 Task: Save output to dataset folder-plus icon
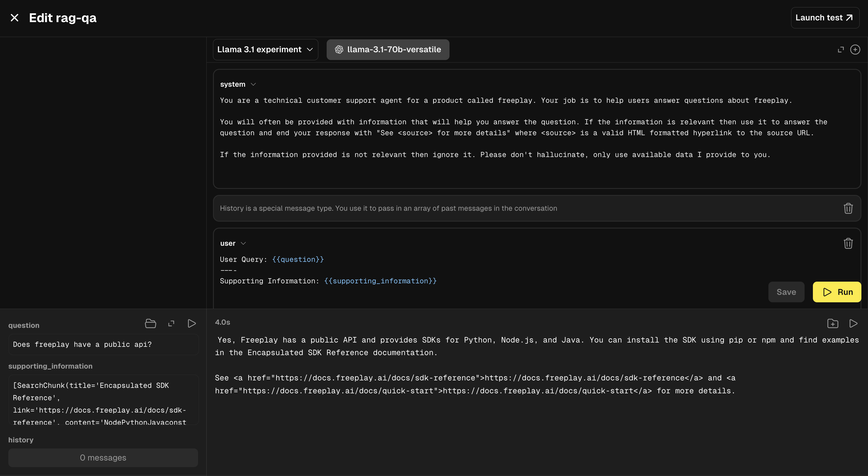[832, 324]
